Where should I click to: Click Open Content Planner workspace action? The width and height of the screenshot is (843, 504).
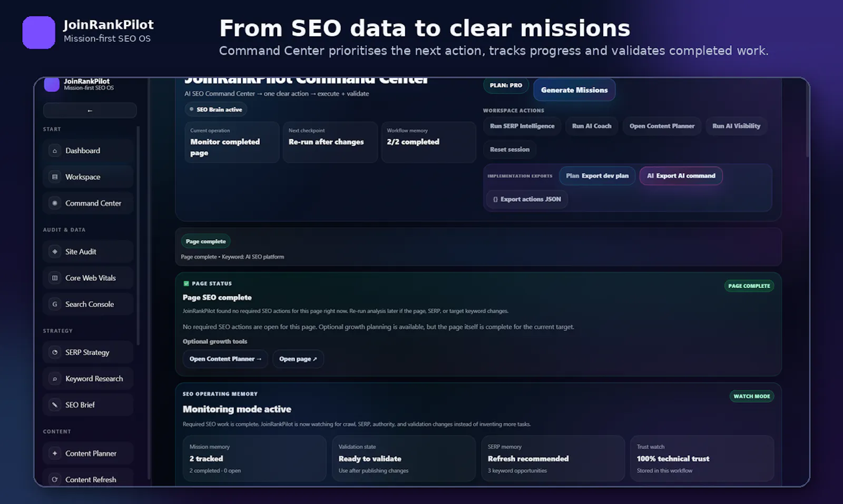tap(662, 126)
